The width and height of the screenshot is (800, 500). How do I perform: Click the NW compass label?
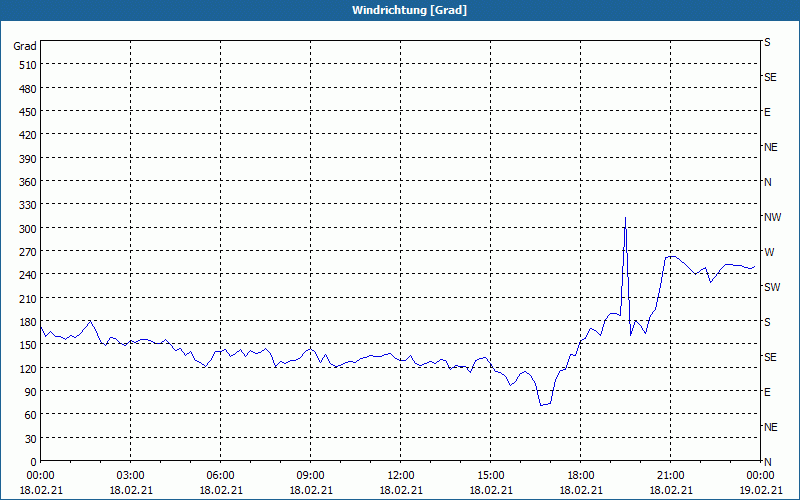(772, 217)
